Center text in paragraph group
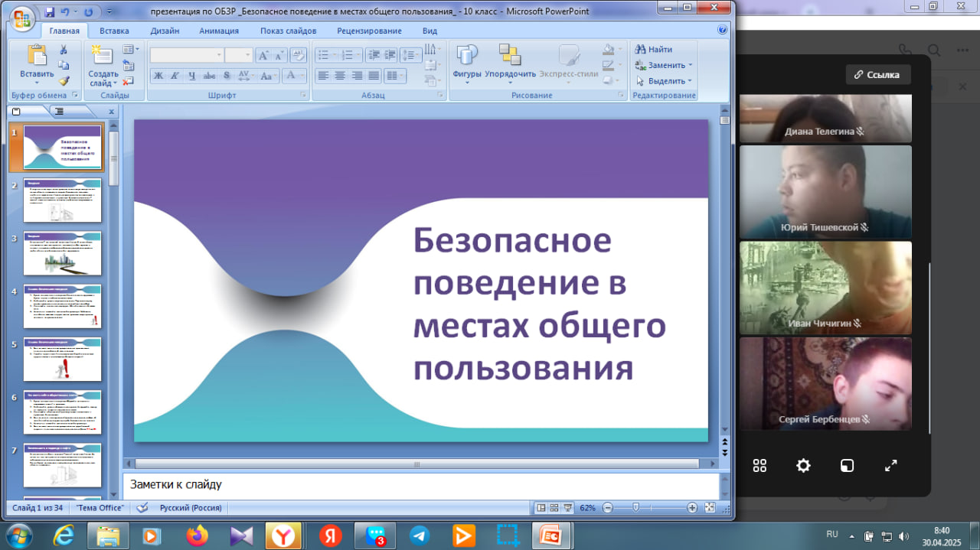Screen dimensions: 980x550 [x=340, y=76]
